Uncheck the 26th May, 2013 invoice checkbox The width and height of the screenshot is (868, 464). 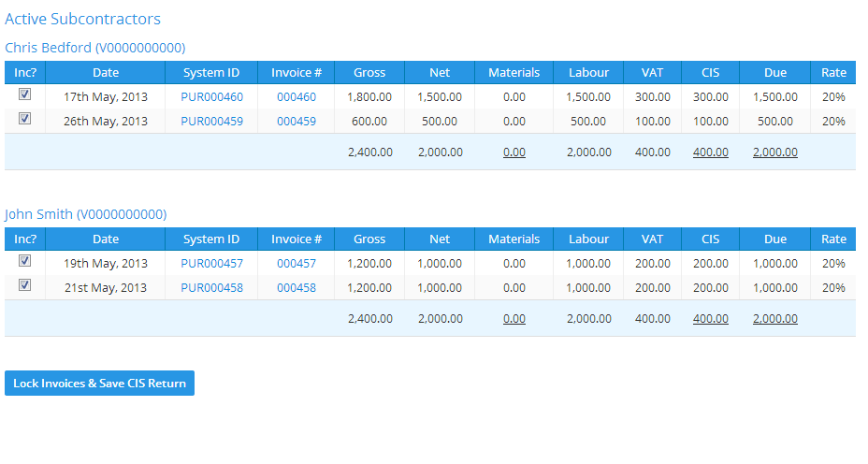coord(25,119)
